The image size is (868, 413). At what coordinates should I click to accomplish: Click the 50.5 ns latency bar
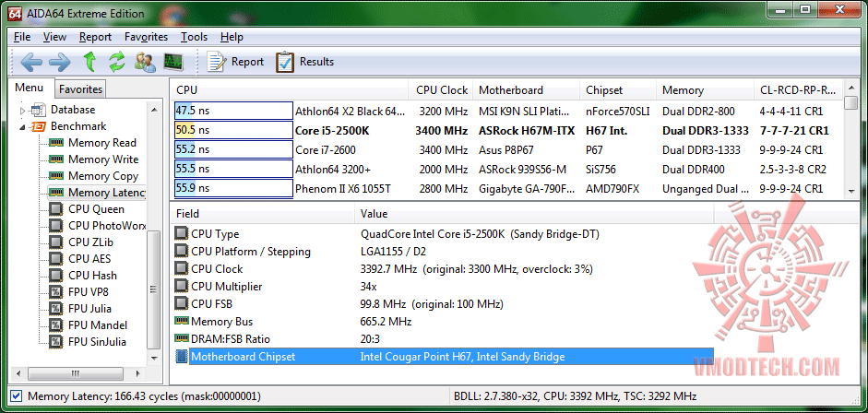pyautogui.click(x=233, y=131)
